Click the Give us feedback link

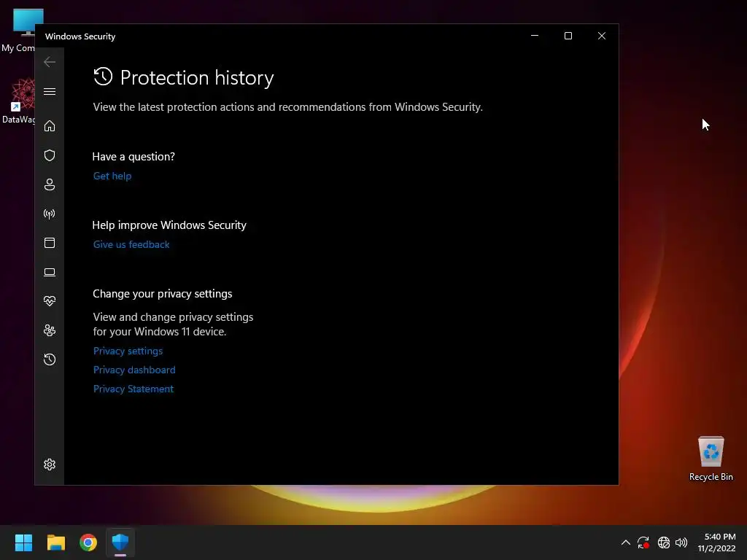pos(131,244)
